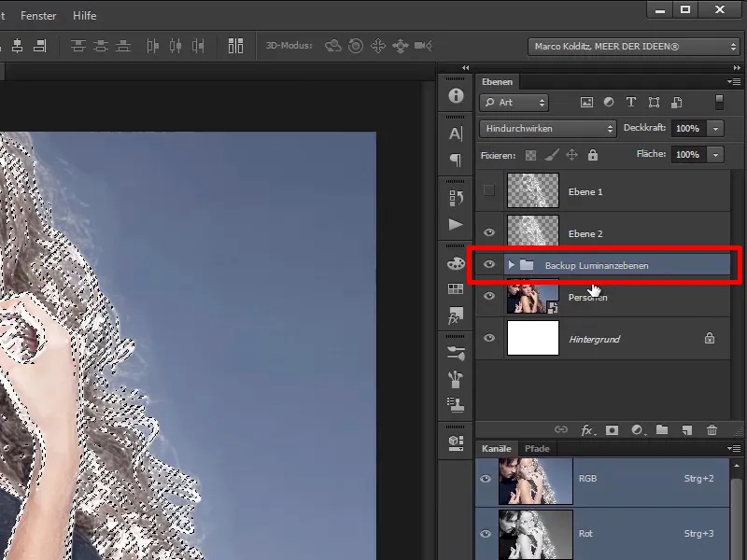Create a new layer
Image resolution: width=747 pixels, height=560 pixels.
tap(686, 430)
